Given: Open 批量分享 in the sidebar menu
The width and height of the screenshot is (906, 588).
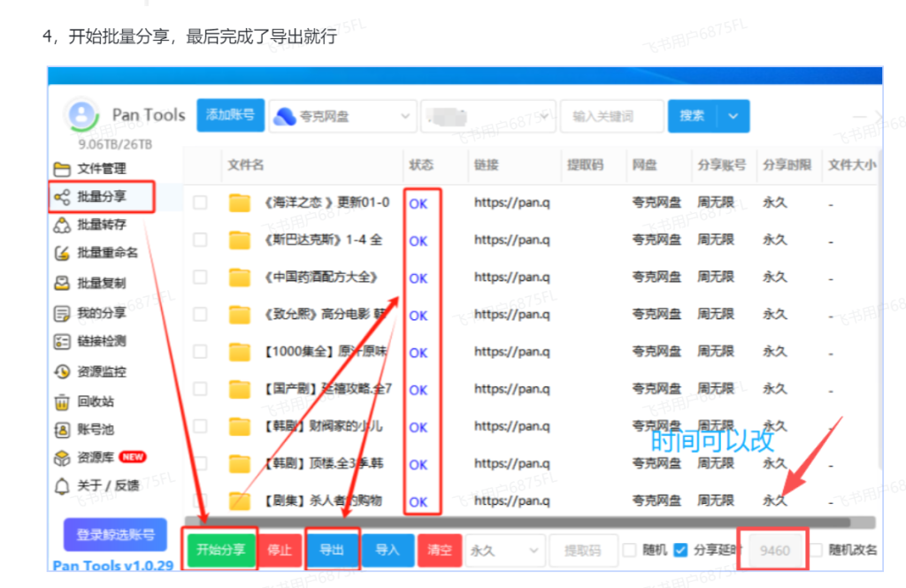Looking at the screenshot, I should pyautogui.click(x=101, y=197).
